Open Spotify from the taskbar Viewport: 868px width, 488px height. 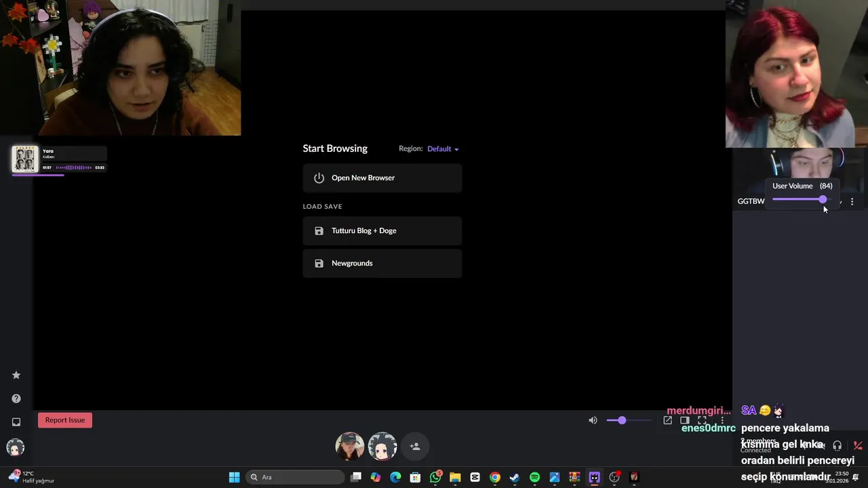pyautogui.click(x=534, y=477)
